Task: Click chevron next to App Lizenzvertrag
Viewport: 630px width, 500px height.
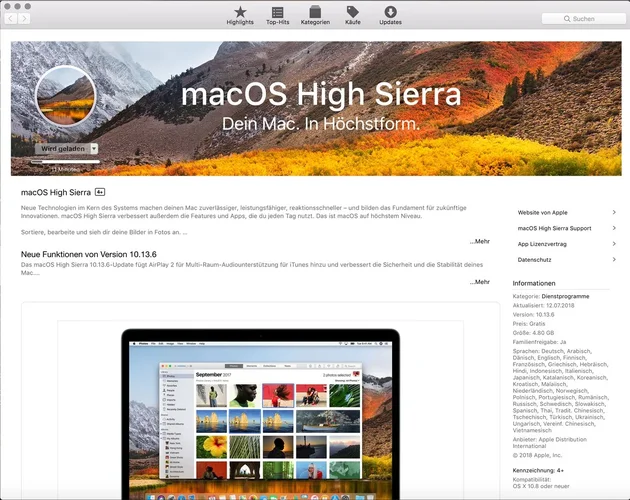Action: [614, 244]
